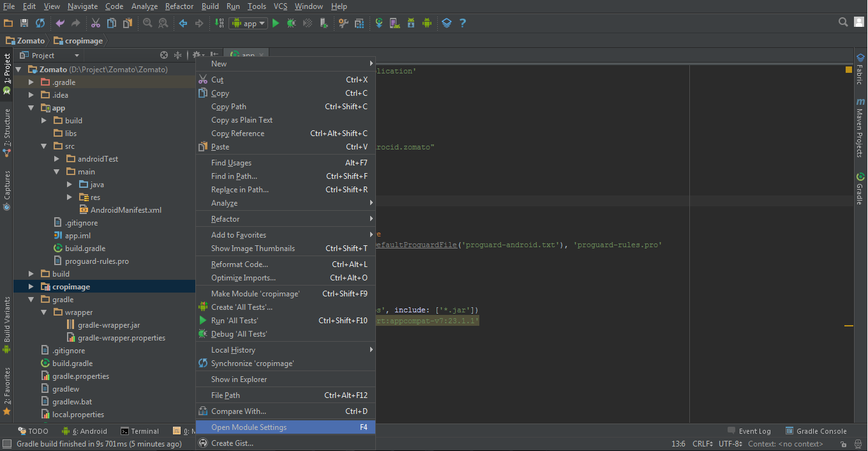Click the Replace toolbar icon

163,23
